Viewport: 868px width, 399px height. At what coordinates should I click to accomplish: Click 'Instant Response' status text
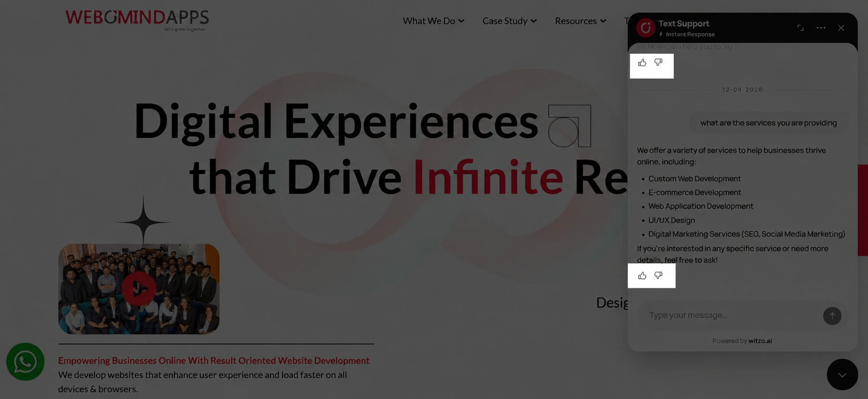[690, 34]
